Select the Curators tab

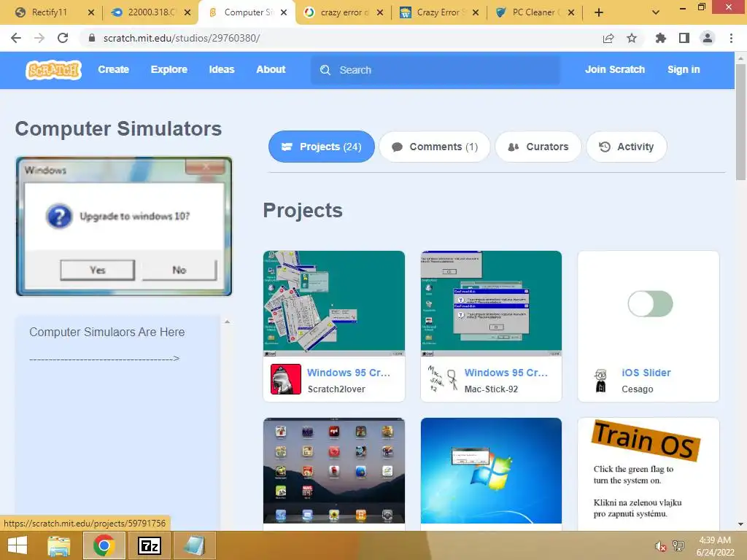point(538,147)
